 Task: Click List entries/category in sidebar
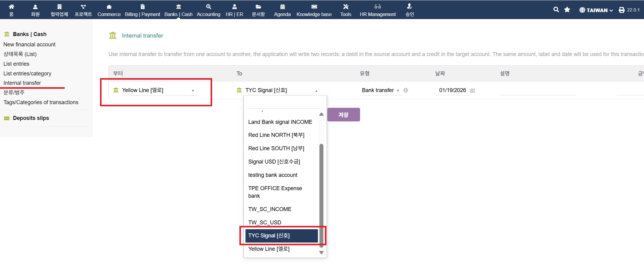[27, 74]
